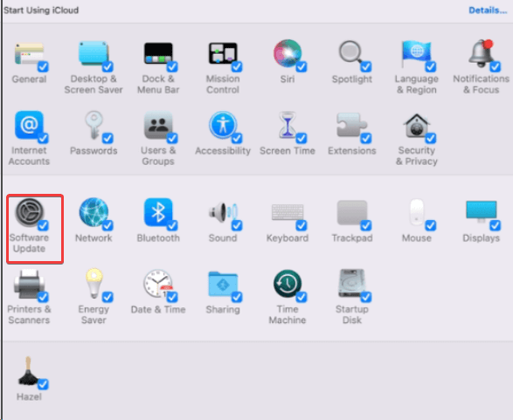Viewport: 513px width, 420px height.
Task: Open the Energy Saver light bulb icon
Action: (x=94, y=283)
